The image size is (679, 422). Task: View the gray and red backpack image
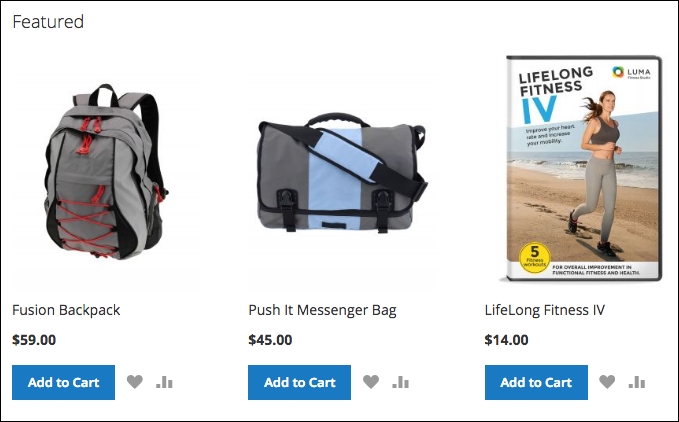(x=105, y=171)
